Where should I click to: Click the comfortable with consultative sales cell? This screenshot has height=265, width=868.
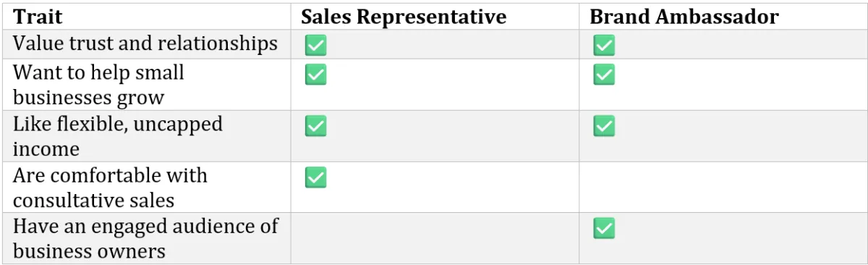coord(145,187)
